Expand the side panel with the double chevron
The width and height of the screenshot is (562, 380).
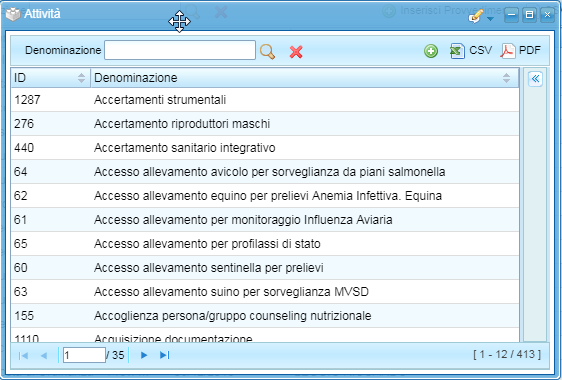coord(535,79)
